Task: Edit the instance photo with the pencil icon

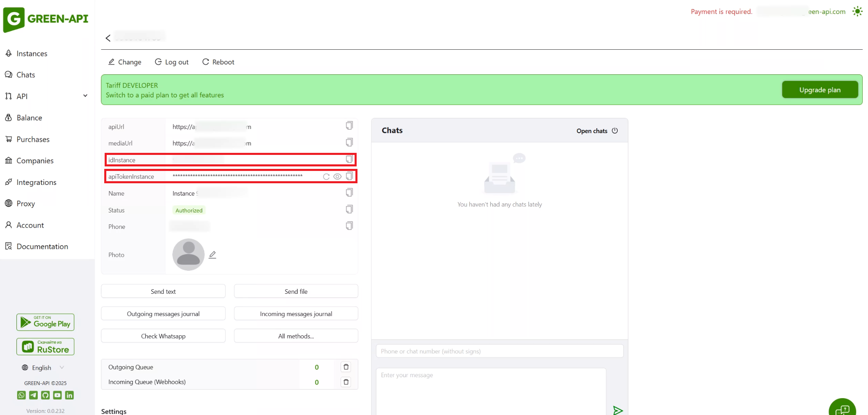Action: tap(212, 254)
